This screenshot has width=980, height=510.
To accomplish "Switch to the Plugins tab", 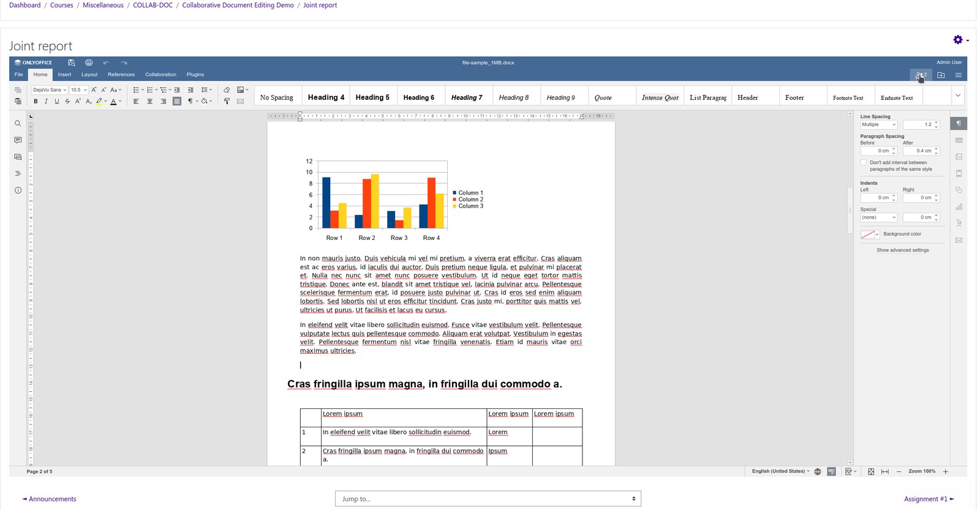I will [195, 75].
